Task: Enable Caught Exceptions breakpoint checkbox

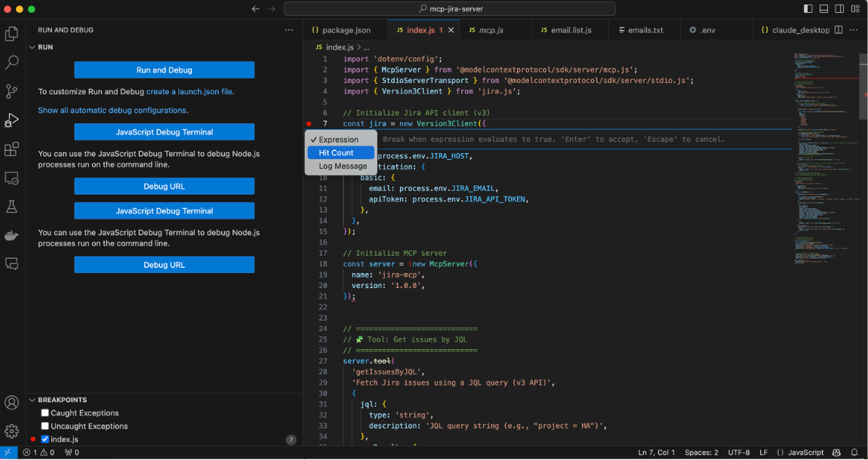Action: 45,413
